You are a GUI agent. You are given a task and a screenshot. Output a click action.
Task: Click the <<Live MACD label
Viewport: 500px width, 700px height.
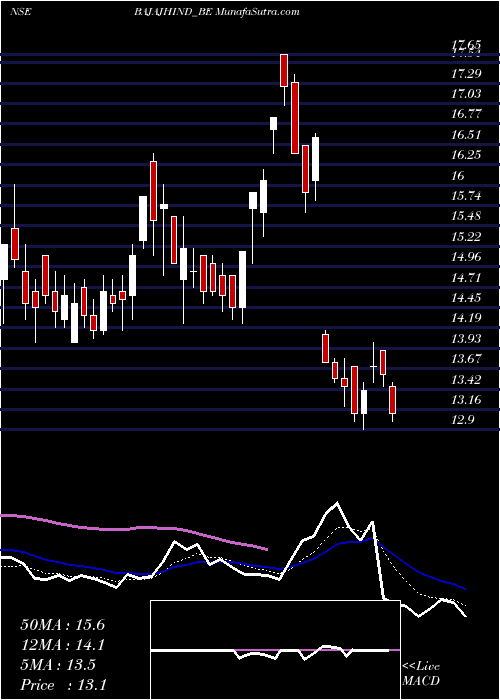point(421,674)
